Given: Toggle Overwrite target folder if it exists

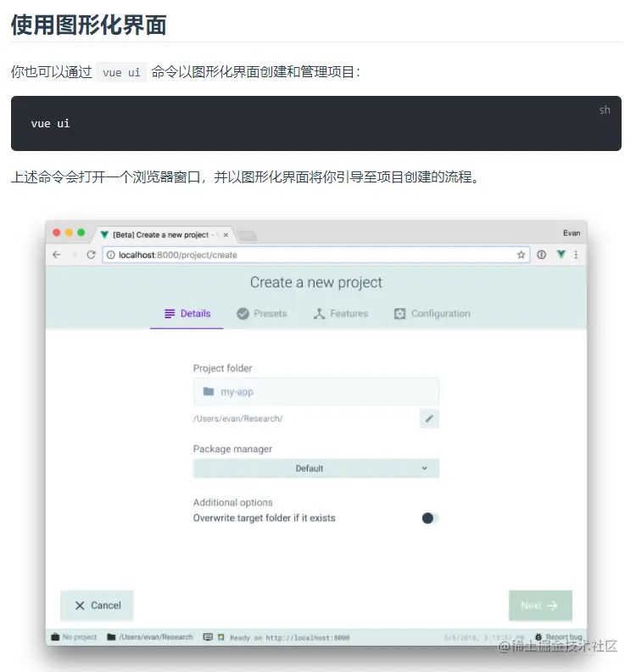Looking at the screenshot, I should pyautogui.click(x=431, y=518).
